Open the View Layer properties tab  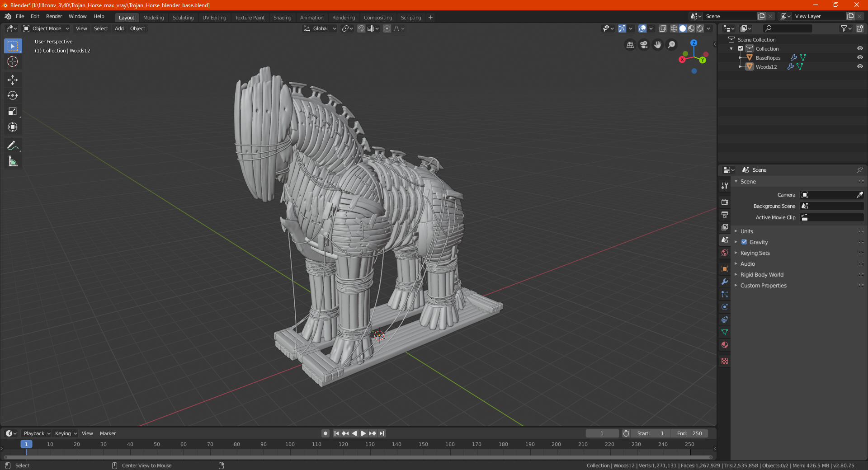point(725,227)
